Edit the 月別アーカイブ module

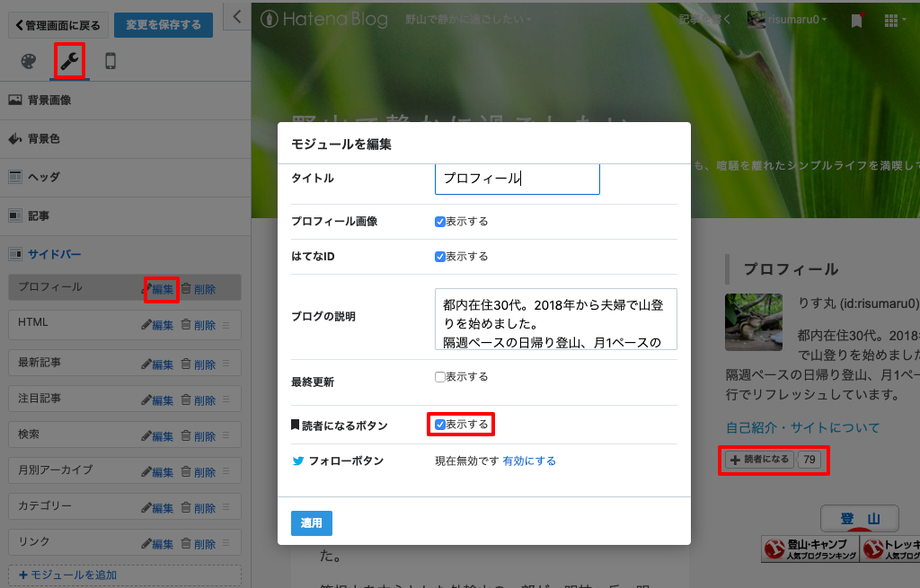[x=158, y=472]
